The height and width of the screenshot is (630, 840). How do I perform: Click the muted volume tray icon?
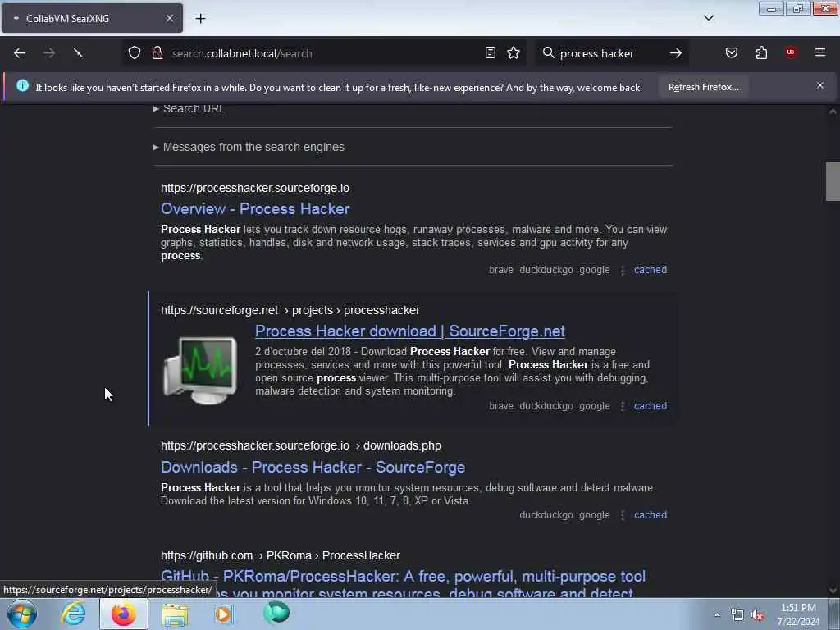757,615
